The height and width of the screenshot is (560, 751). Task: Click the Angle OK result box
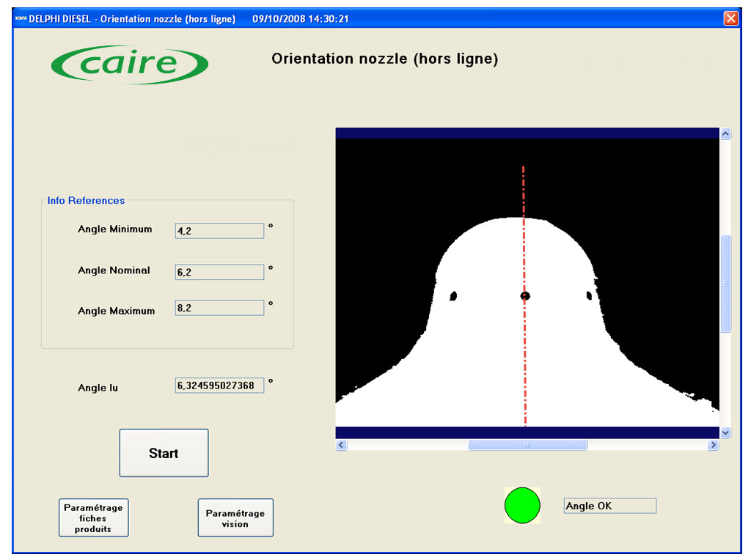point(609,506)
